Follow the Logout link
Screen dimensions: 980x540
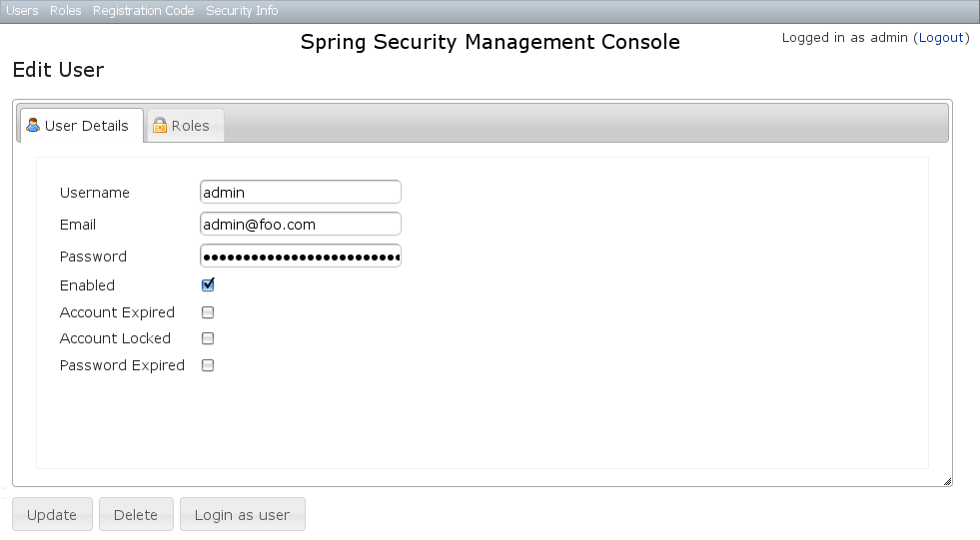pos(941,38)
